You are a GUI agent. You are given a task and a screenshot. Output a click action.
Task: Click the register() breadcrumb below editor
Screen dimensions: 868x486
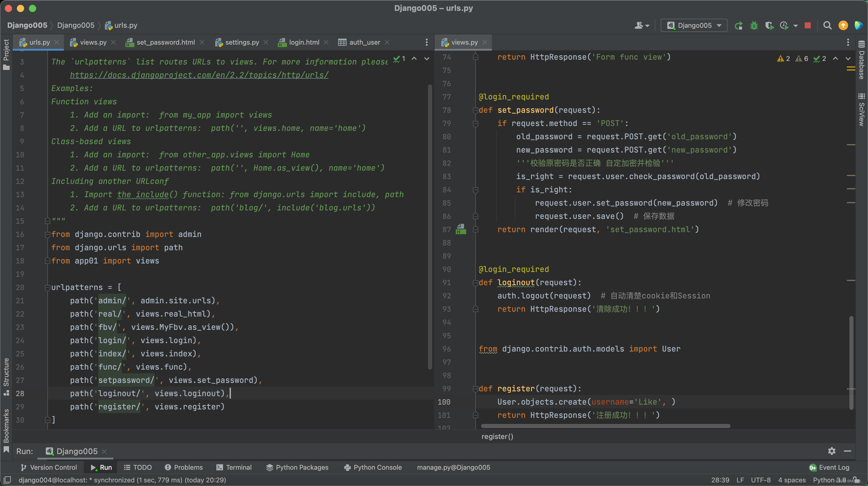pos(497,437)
